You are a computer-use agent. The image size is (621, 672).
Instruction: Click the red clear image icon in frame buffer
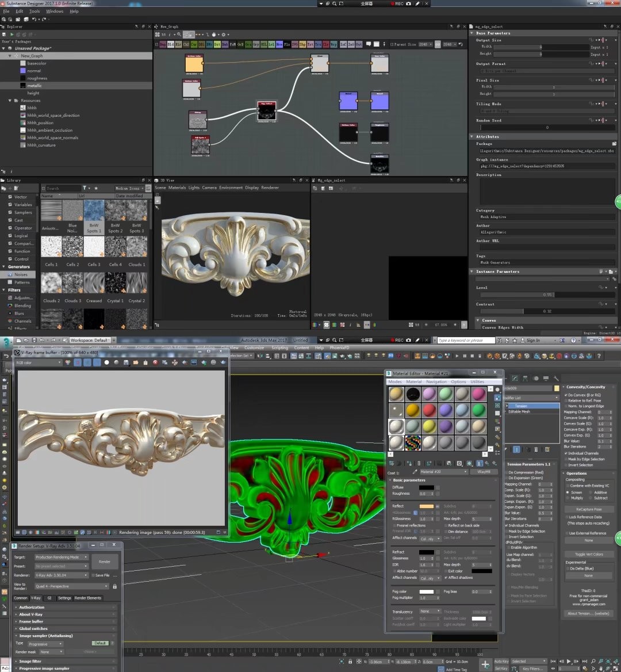tap(155, 362)
